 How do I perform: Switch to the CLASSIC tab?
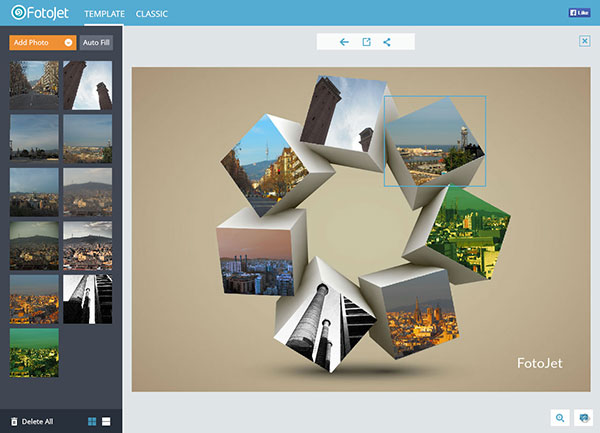click(x=152, y=14)
